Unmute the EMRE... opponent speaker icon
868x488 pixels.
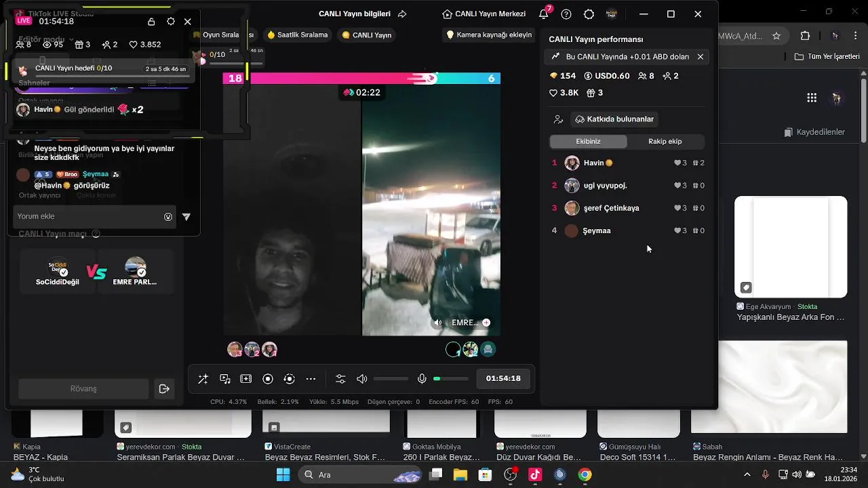pos(438,323)
